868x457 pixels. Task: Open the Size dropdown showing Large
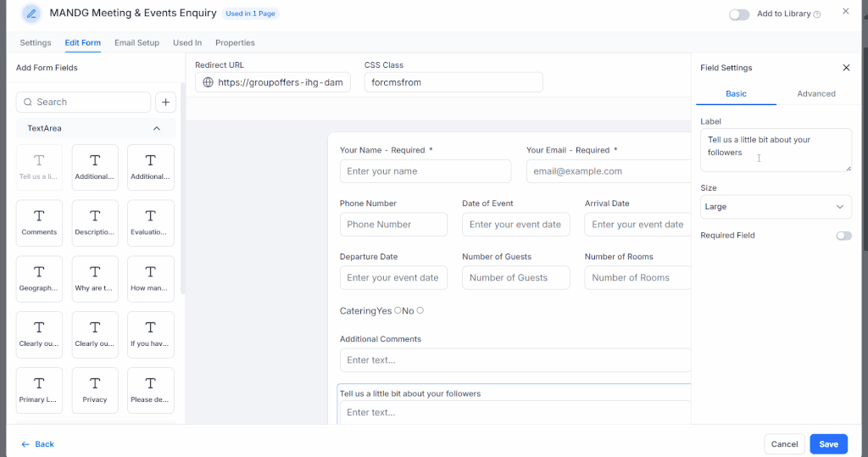point(776,207)
